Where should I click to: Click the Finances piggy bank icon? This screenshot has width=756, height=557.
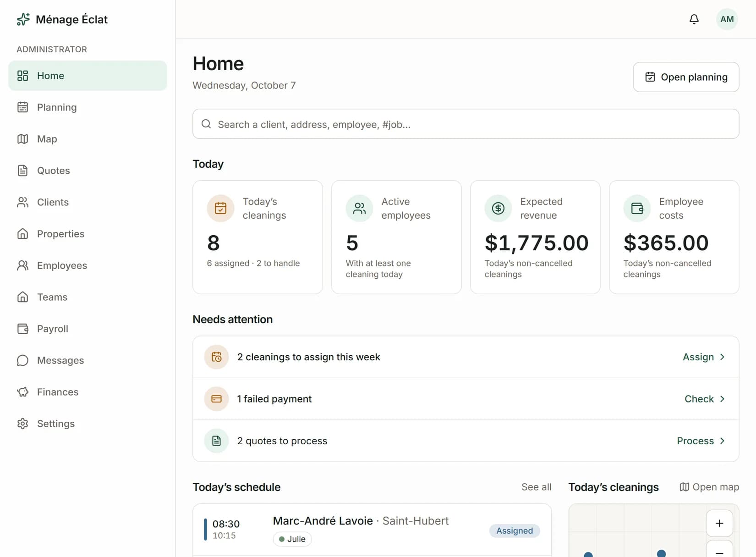pos(22,392)
